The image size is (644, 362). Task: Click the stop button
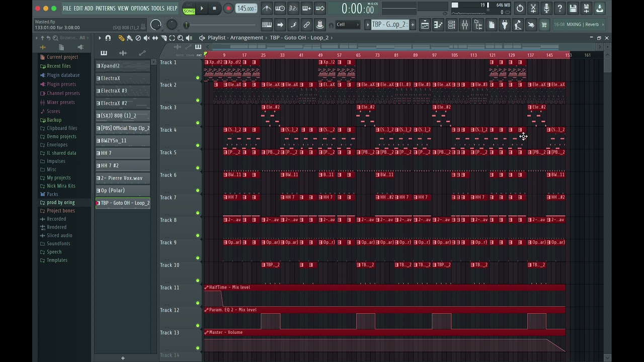[214, 8]
